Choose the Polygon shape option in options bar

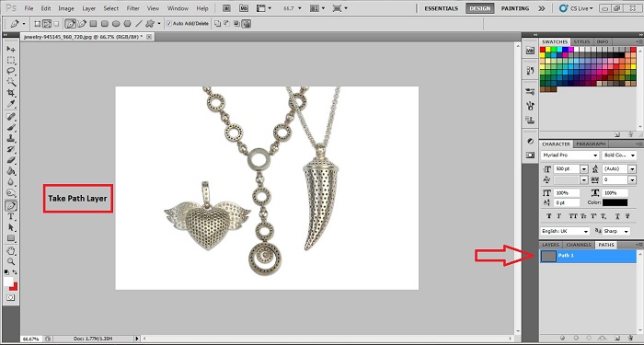(128, 24)
